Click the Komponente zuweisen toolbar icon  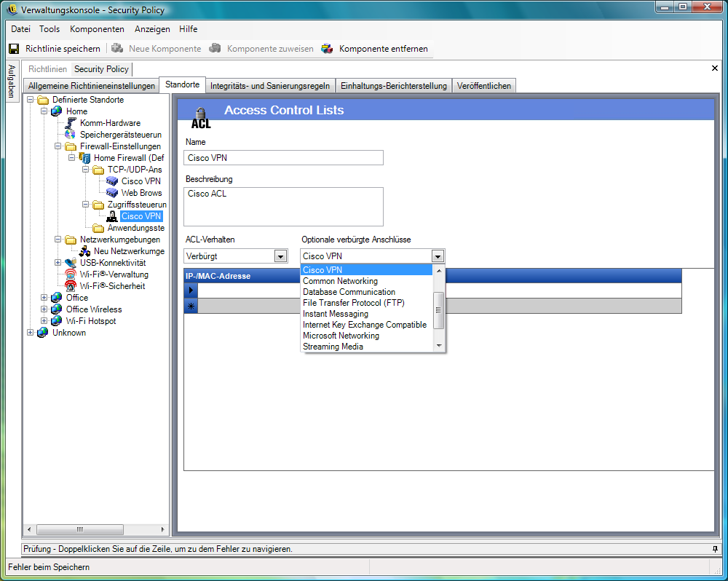pyautogui.click(x=215, y=48)
